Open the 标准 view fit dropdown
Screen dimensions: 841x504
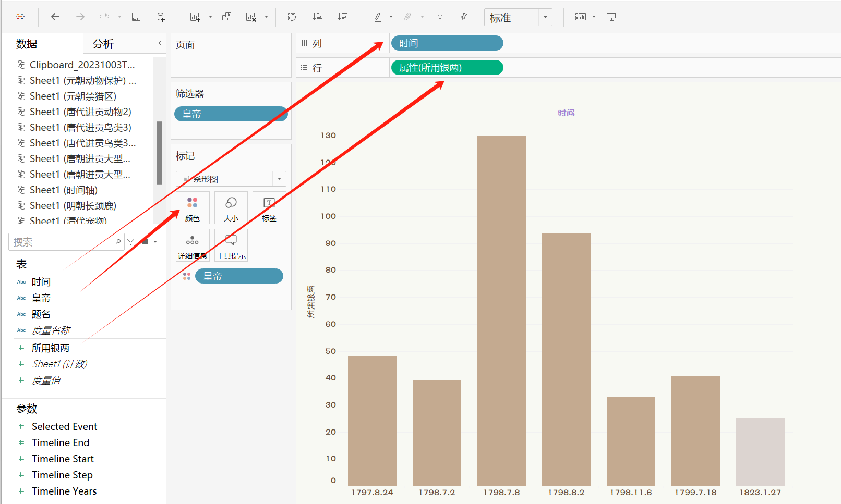pos(545,17)
